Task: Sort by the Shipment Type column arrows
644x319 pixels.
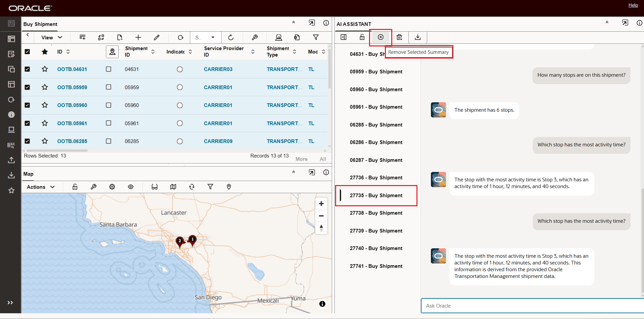Action: point(294,51)
